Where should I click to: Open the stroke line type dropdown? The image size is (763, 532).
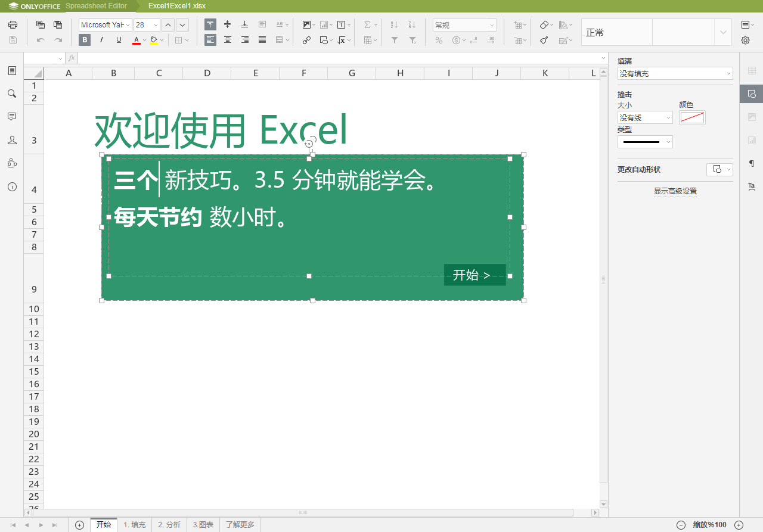[x=645, y=142]
